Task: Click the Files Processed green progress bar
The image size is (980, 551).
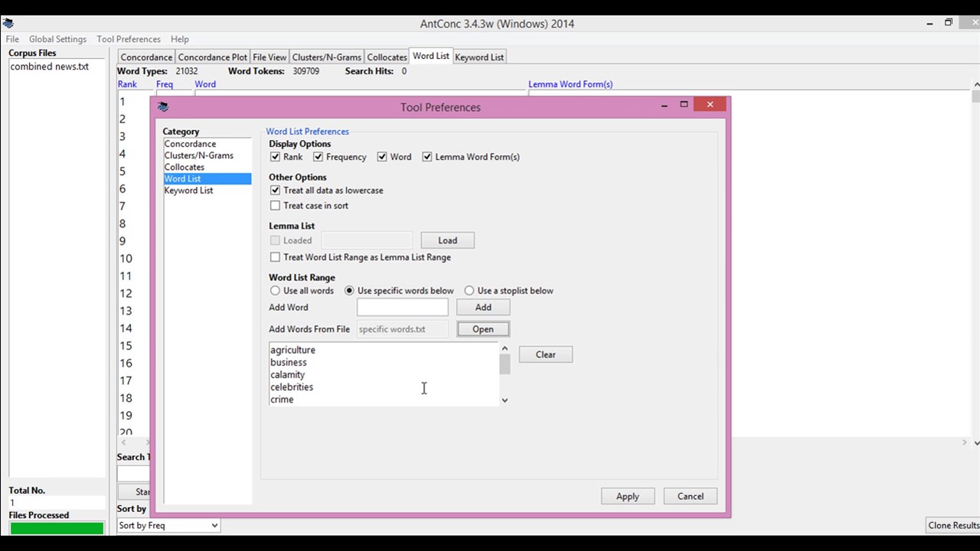Action: point(57,528)
